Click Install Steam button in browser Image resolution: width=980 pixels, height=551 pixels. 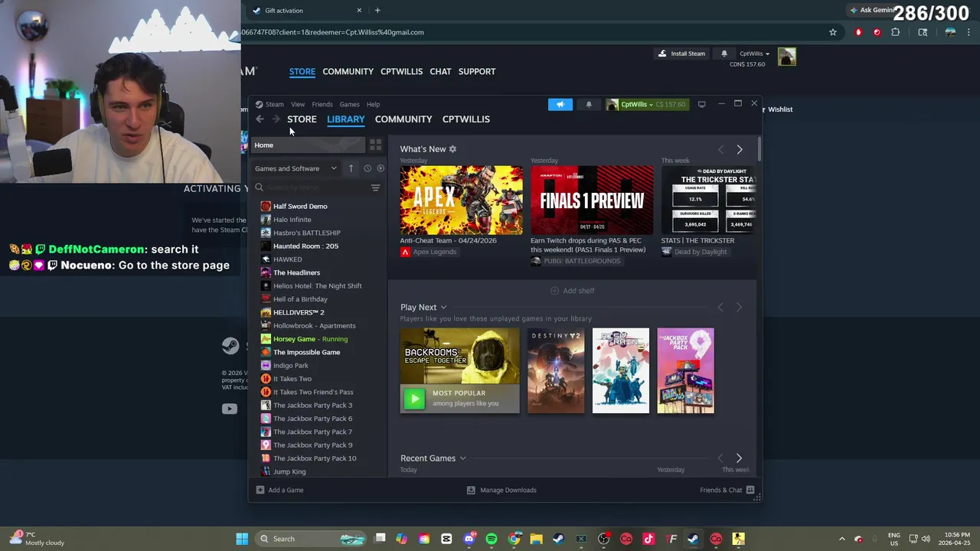pos(681,54)
